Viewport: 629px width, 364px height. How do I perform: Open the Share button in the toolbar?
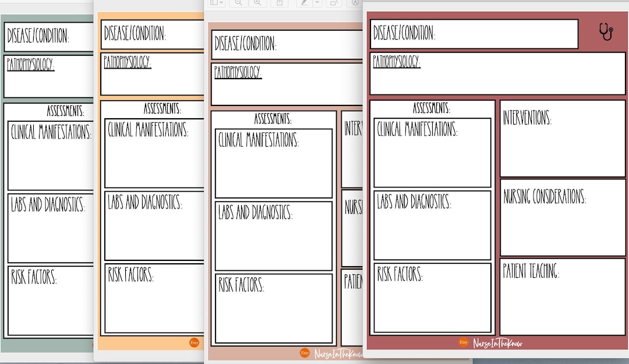click(x=280, y=3)
